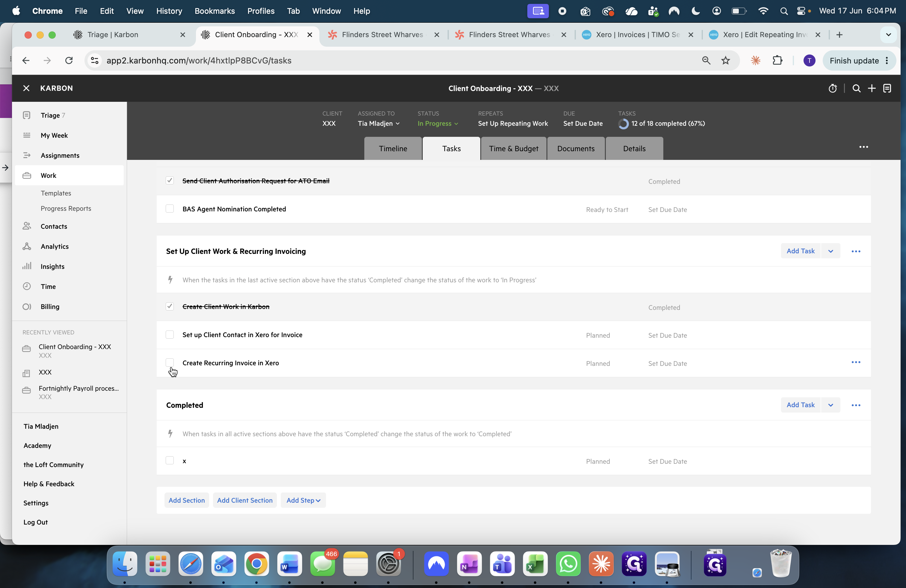Switch to the Time & Budget tab
This screenshot has width=906, height=588.
[514, 149]
